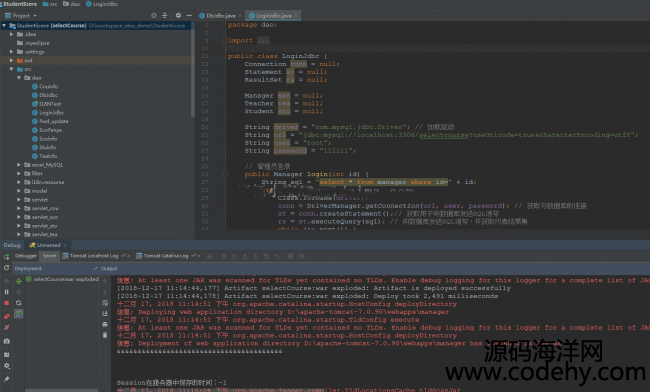Switch to the DbJdbc.java editor tab
The width and height of the screenshot is (650, 392).
point(220,16)
